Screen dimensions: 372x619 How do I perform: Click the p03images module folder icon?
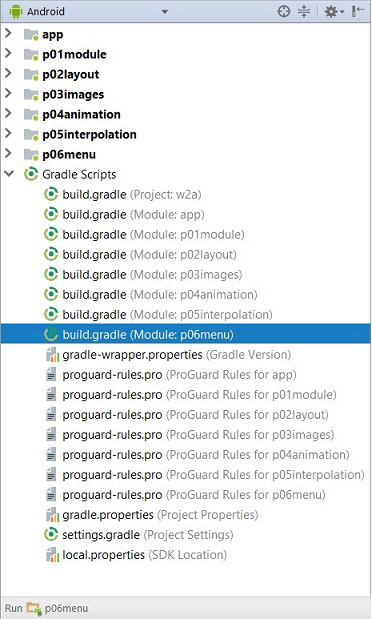(x=31, y=94)
